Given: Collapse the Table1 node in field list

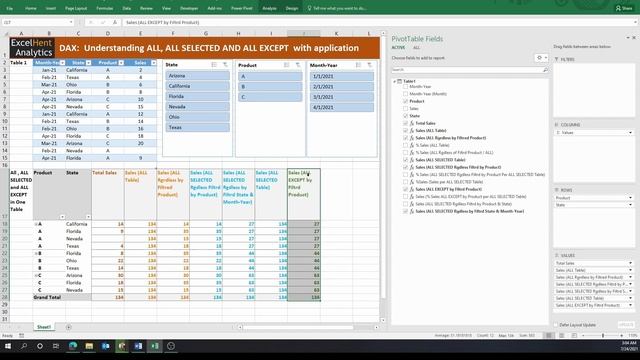Looking at the screenshot, I should pyautogui.click(x=395, y=81).
